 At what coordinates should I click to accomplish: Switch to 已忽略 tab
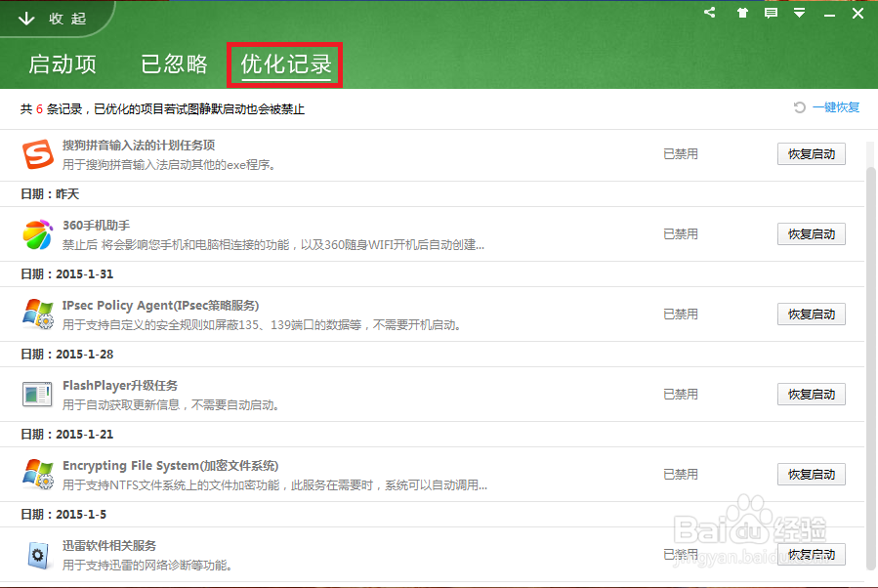point(174,64)
